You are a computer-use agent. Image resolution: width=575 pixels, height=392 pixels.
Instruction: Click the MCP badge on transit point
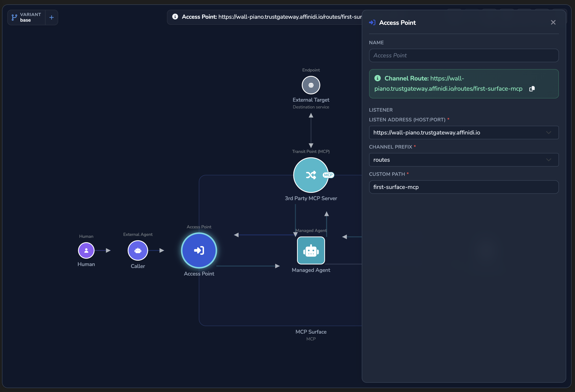[x=328, y=175]
